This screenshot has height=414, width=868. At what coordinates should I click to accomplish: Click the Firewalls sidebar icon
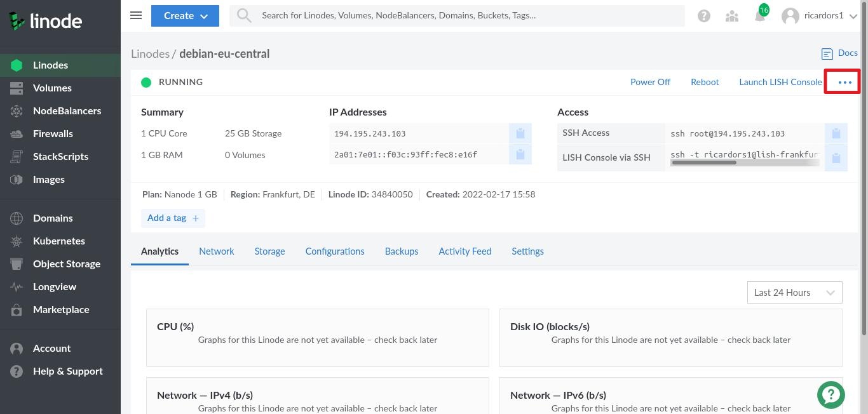coord(17,133)
